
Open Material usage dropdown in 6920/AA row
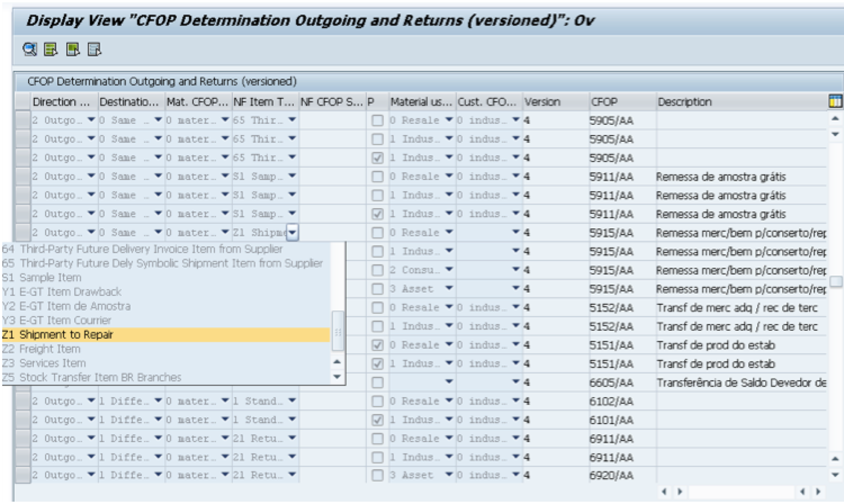pos(448,475)
